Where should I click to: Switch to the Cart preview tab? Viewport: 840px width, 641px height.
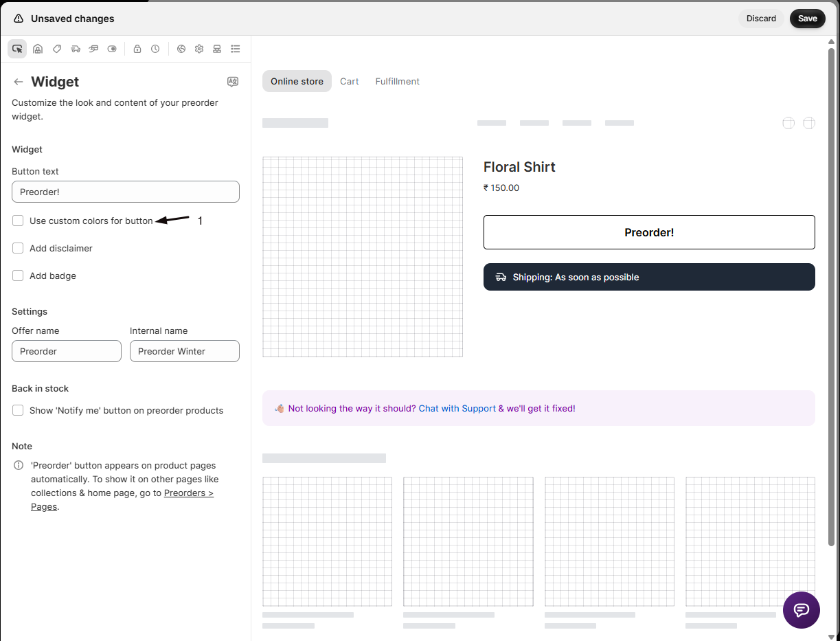pos(350,81)
